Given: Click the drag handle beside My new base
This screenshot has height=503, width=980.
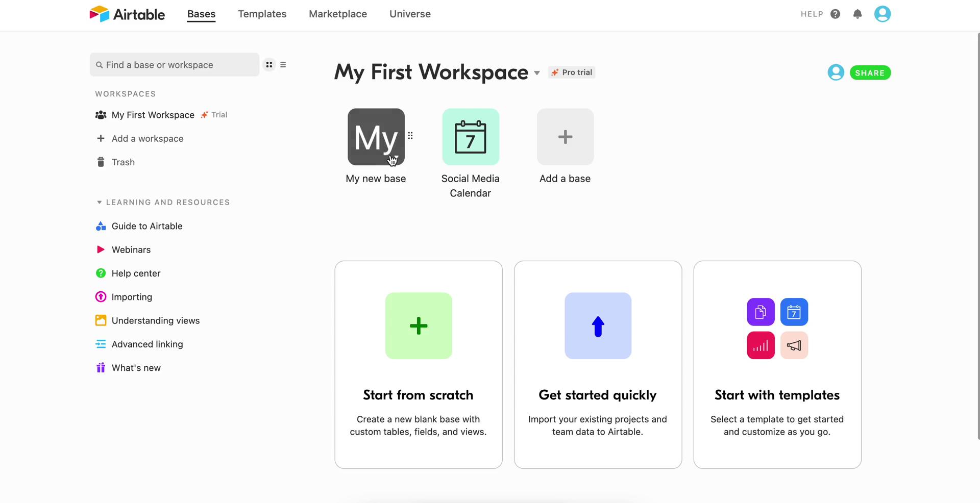Looking at the screenshot, I should tap(410, 136).
